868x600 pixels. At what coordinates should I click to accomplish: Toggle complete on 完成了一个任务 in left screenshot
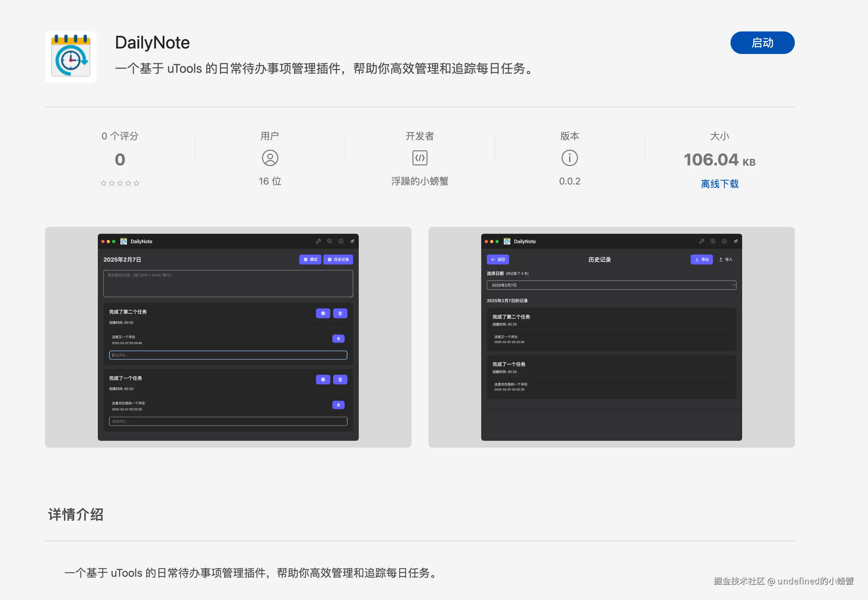[x=323, y=379]
